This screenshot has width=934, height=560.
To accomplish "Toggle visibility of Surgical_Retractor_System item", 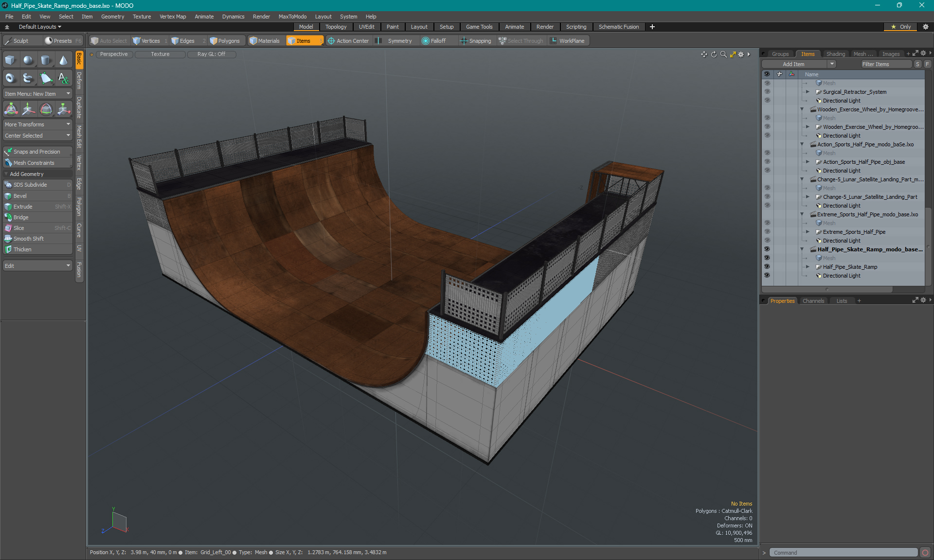I will pyautogui.click(x=767, y=92).
